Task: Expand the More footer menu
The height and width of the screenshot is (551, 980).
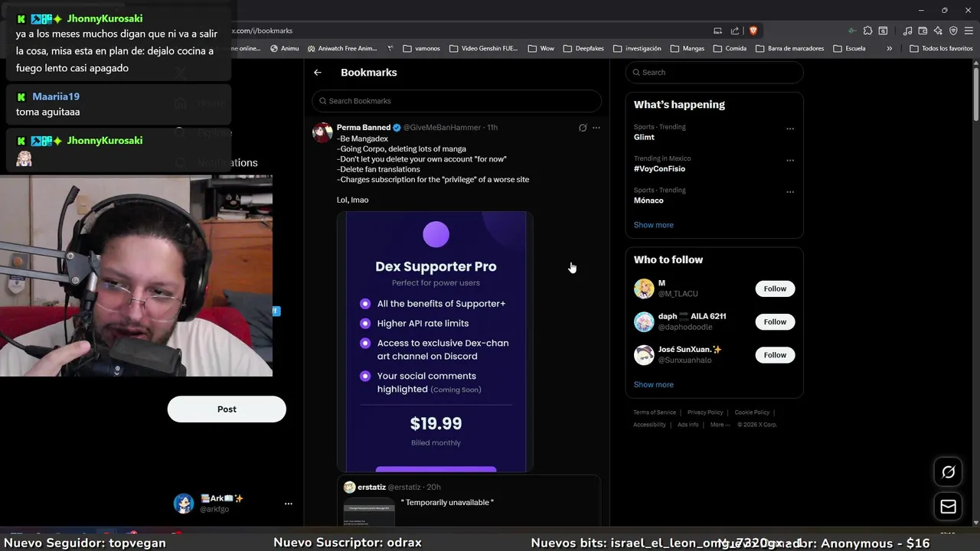Action: [720, 425]
